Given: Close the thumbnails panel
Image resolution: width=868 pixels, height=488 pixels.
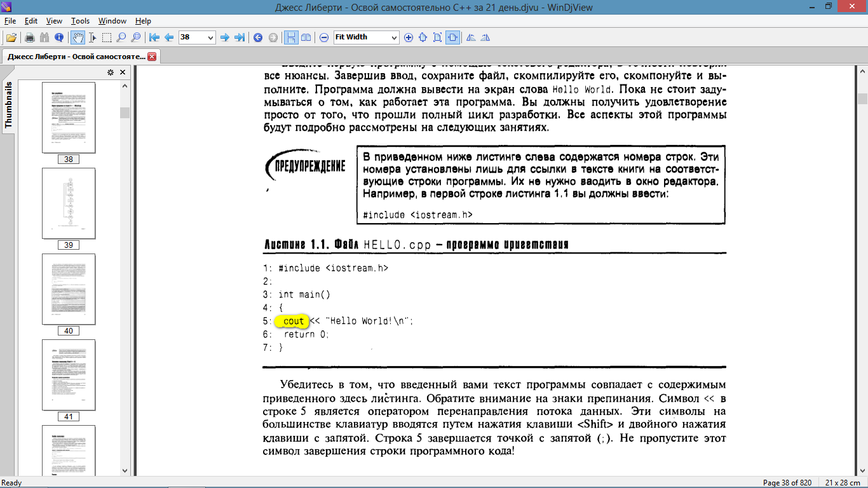Looking at the screenshot, I should 123,72.
